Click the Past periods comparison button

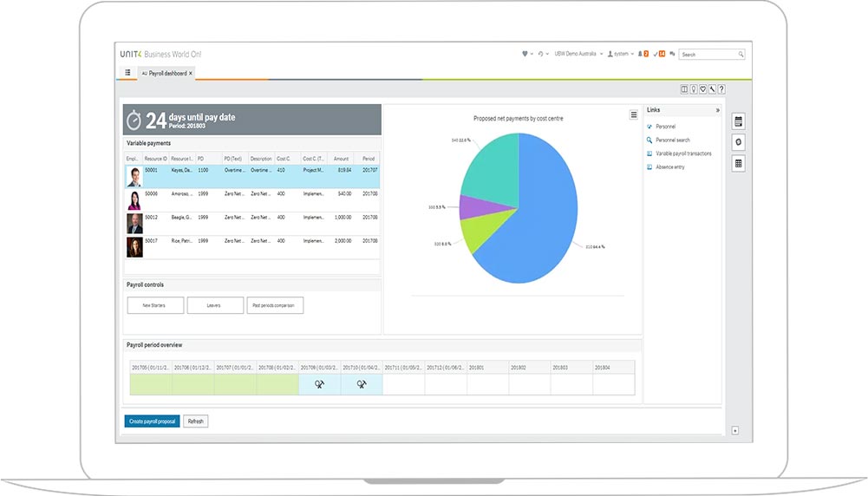275,305
